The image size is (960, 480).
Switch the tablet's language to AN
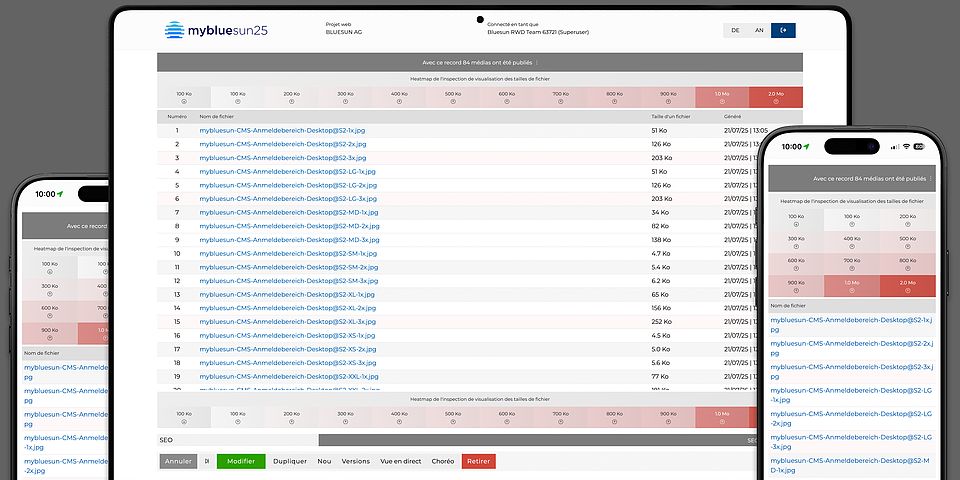[759, 30]
